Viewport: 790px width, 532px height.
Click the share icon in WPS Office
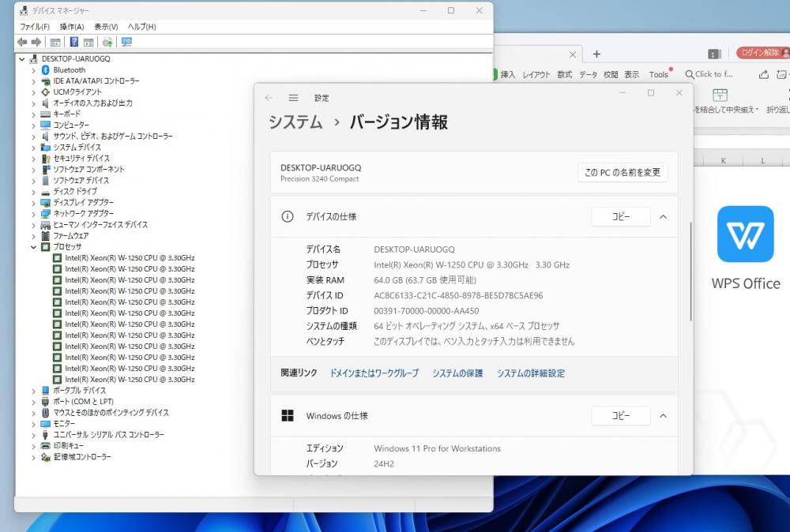[x=764, y=74]
